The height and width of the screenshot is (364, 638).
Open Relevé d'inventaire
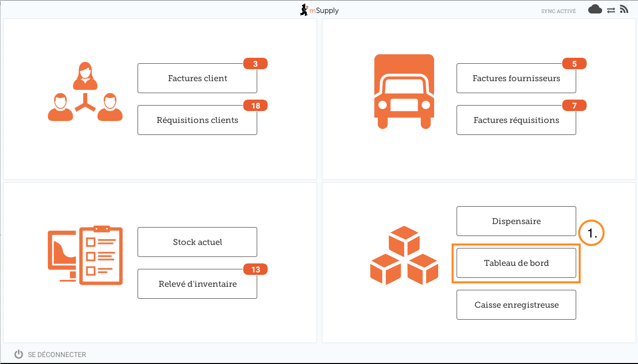197,284
